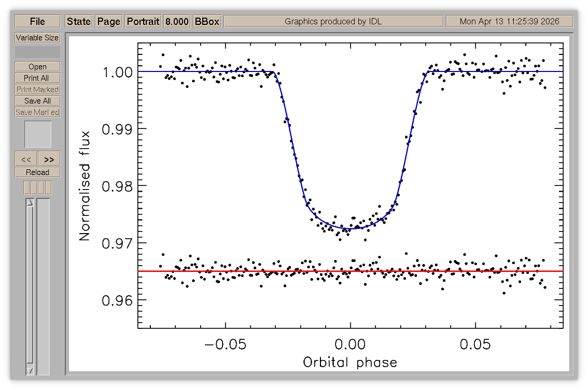Open the Page menu
This screenshot has height=390, width=588.
[109, 21]
